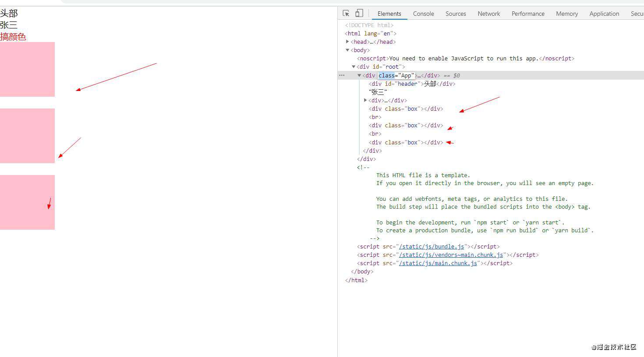Select the "张三" text node in DOM tree
The width and height of the screenshot is (644, 357).
(x=378, y=92)
